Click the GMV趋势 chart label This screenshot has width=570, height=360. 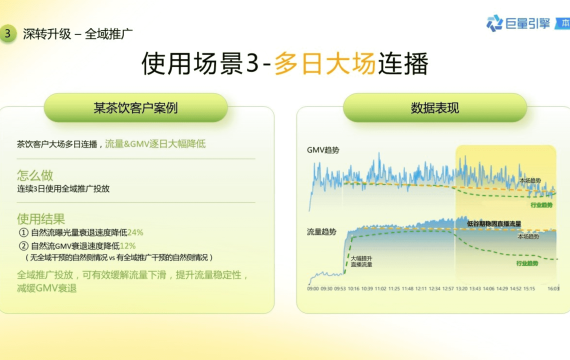(323, 150)
